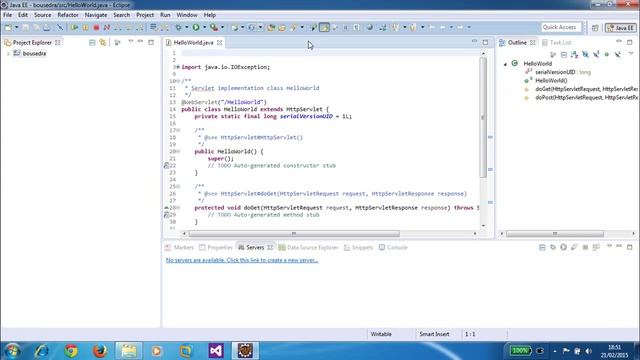Click the Windows Start button
Image resolution: width=640 pixels, height=360 pixels.
pyautogui.click(x=12, y=351)
